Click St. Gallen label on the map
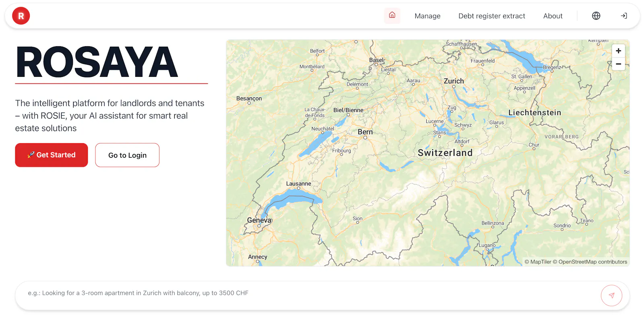The height and width of the screenshot is (323, 644). tap(522, 76)
